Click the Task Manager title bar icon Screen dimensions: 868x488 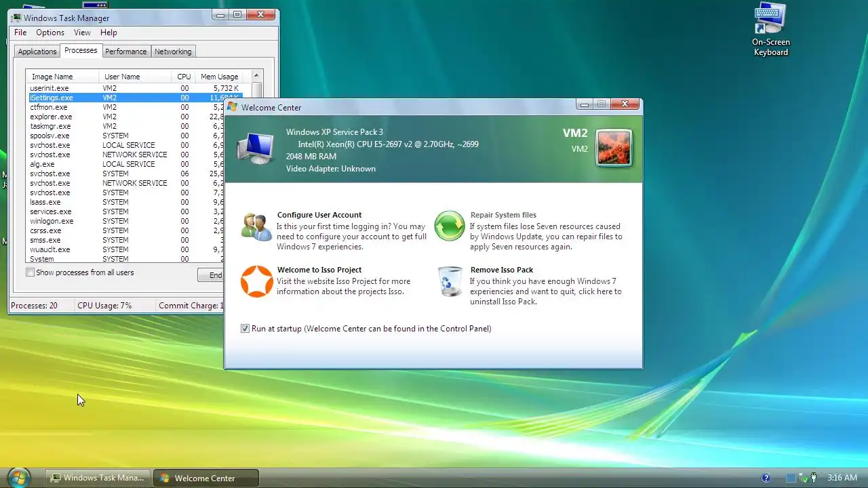click(16, 18)
